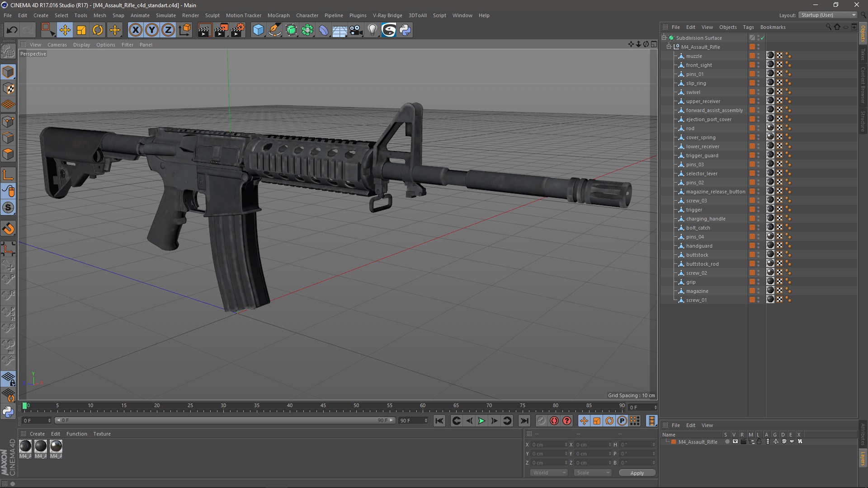Collapse the M4_Assault_Rifle group
The image size is (868, 488).
pos(669,47)
